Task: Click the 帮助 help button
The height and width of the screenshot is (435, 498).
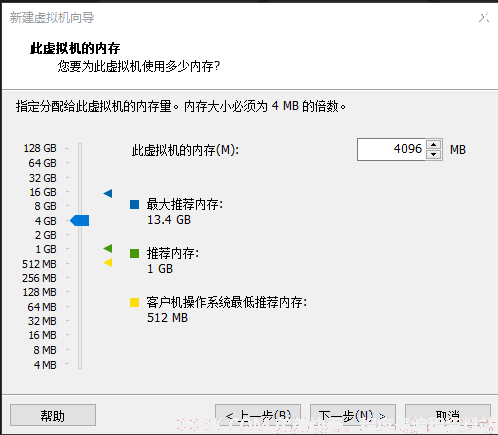Action: [x=53, y=415]
